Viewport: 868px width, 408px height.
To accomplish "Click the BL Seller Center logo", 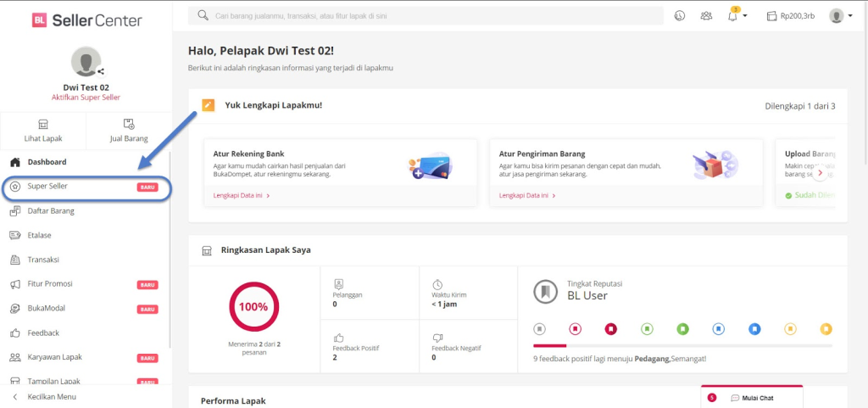I will (87, 21).
